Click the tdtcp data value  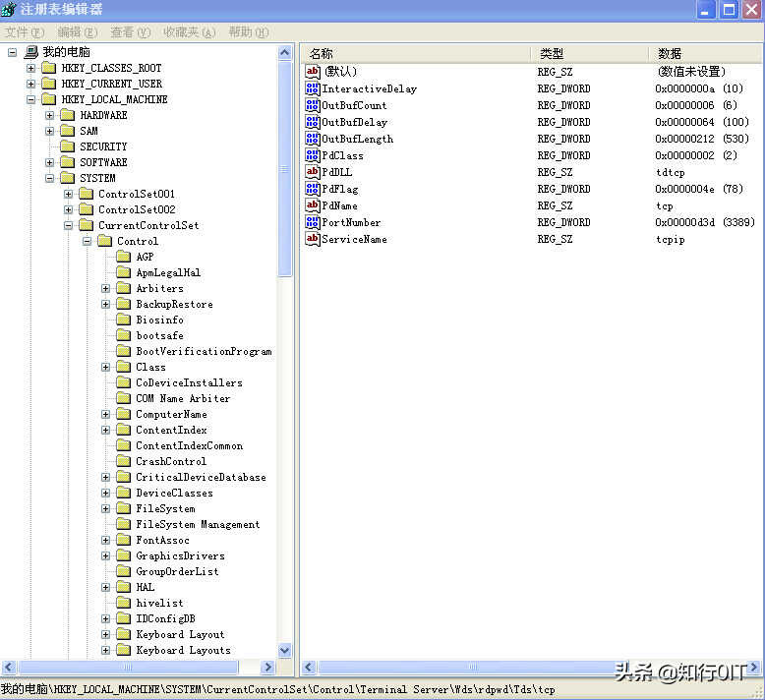pos(670,172)
